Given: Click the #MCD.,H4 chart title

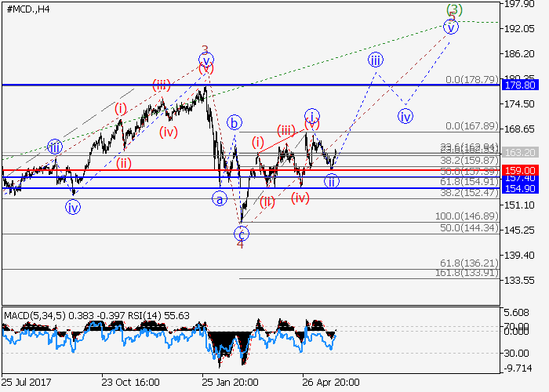Looking at the screenshot, I should pos(30,9).
